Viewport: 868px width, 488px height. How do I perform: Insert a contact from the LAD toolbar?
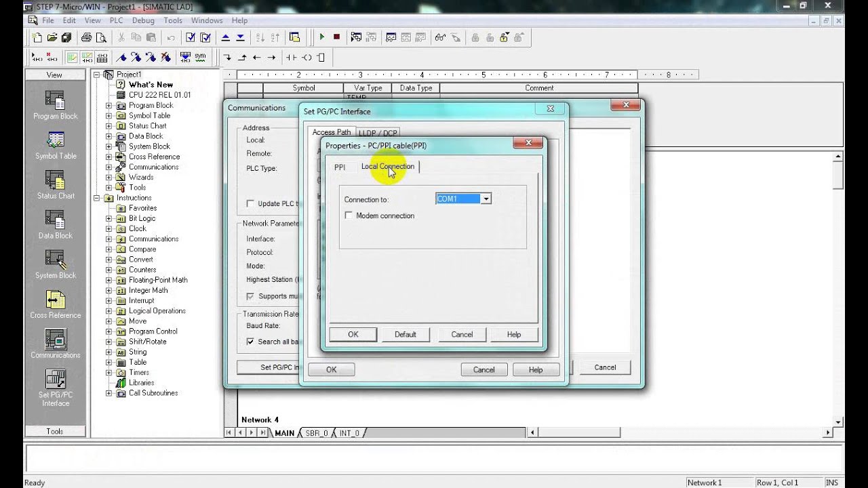click(x=291, y=58)
